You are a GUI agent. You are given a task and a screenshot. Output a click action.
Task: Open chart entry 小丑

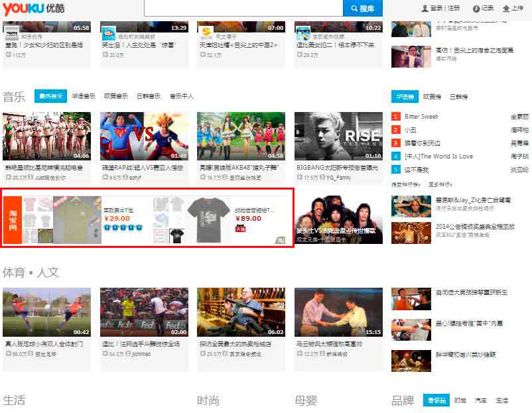click(x=410, y=129)
